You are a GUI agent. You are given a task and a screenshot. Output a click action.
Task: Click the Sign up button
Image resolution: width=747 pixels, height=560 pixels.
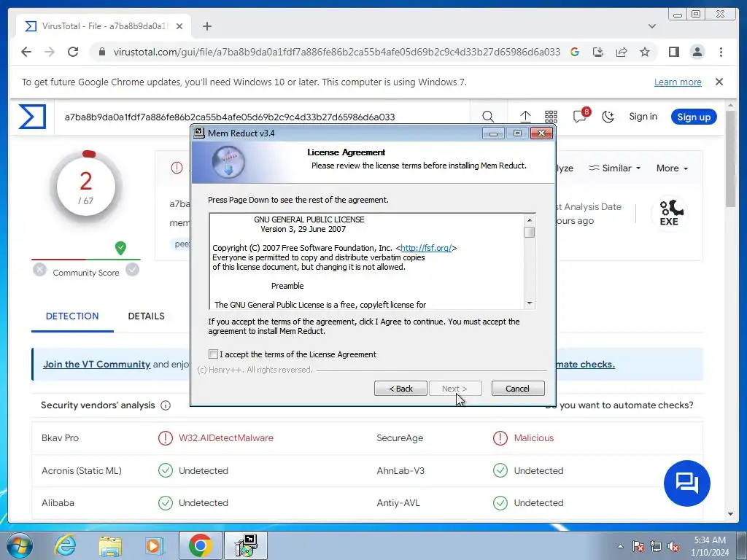click(x=694, y=117)
